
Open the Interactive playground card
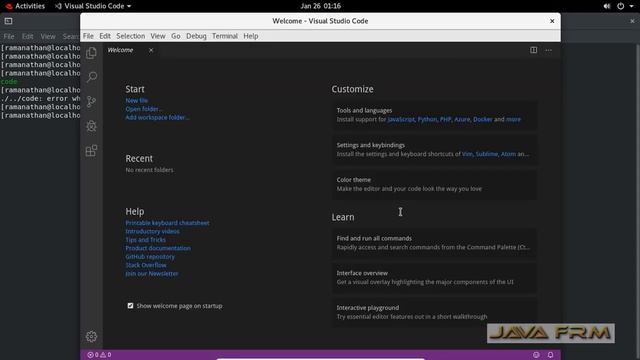click(434, 312)
